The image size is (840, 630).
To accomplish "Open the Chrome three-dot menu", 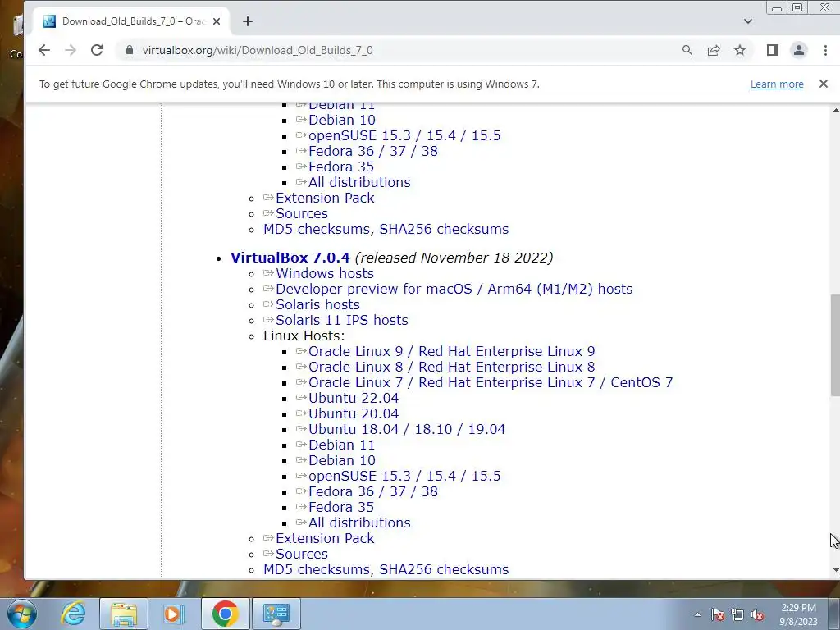I will point(825,50).
